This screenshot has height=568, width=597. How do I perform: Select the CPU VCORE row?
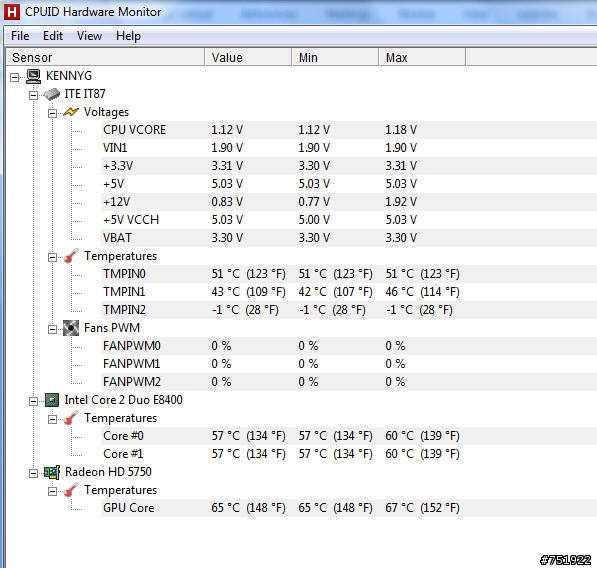pos(348,130)
